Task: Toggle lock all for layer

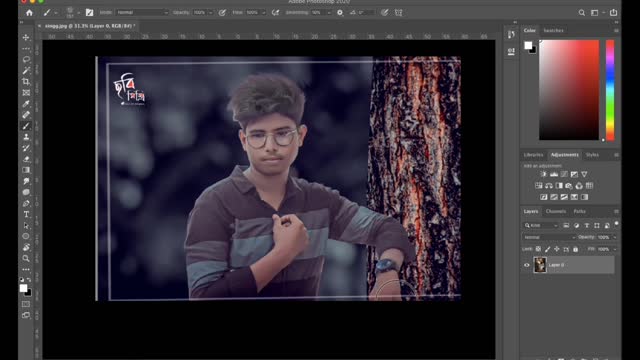Action: tap(576, 249)
